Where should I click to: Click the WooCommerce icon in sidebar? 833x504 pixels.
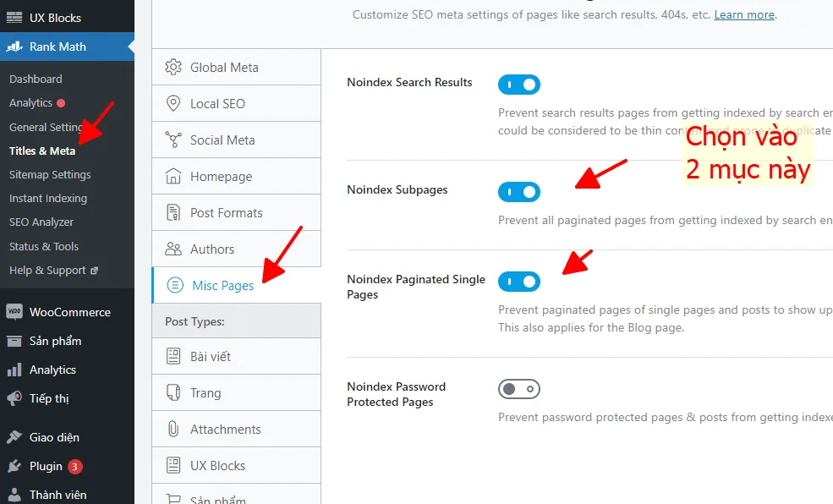point(14,312)
